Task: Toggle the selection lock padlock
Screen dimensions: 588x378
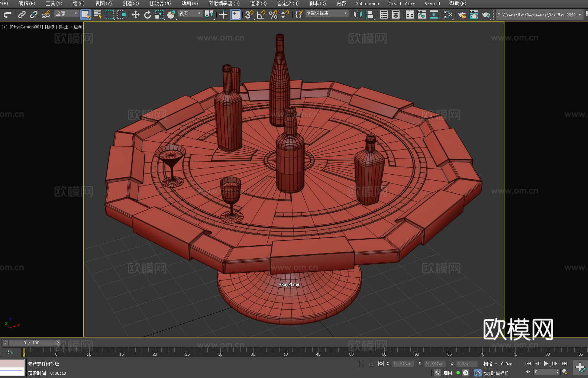Action: point(371,364)
